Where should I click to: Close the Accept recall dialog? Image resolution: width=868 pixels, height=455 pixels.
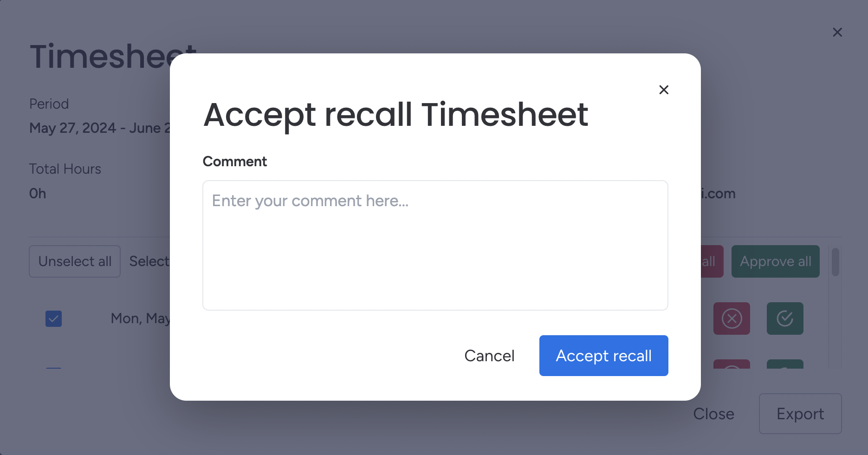pos(664,90)
